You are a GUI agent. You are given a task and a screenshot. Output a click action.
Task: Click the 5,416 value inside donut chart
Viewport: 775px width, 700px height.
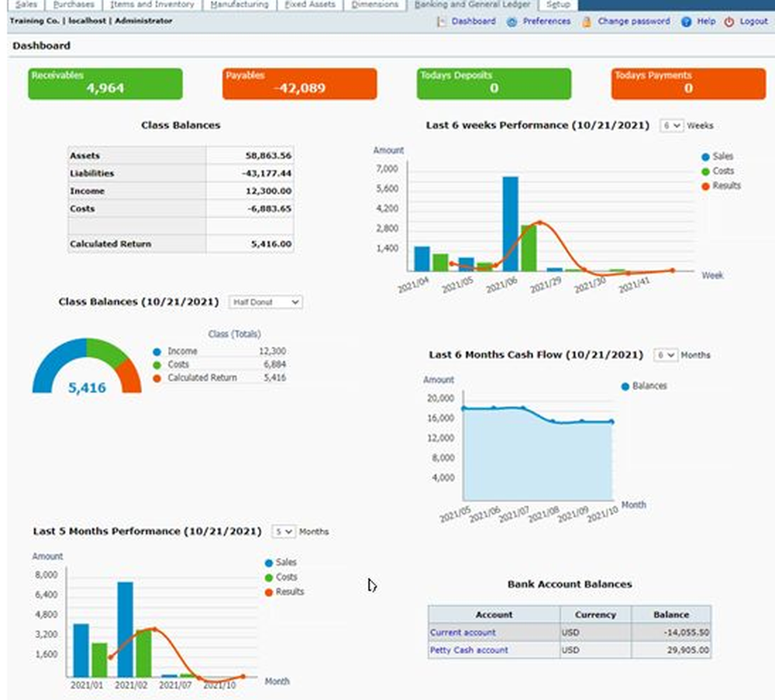click(87, 388)
